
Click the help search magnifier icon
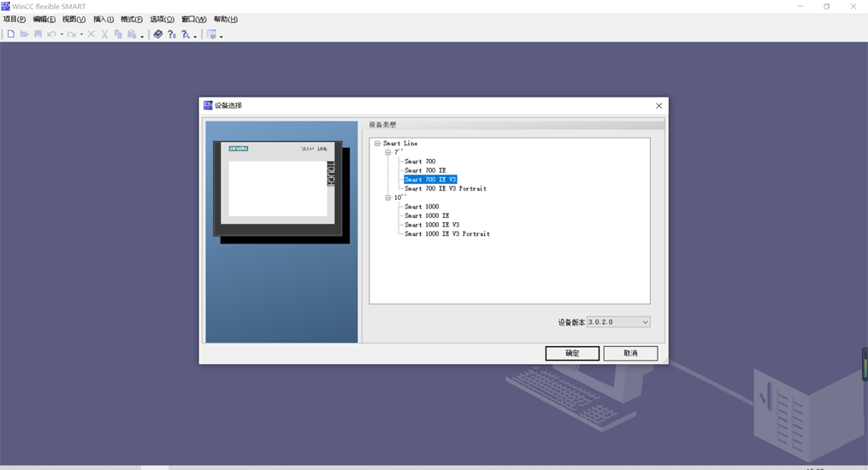(186, 34)
